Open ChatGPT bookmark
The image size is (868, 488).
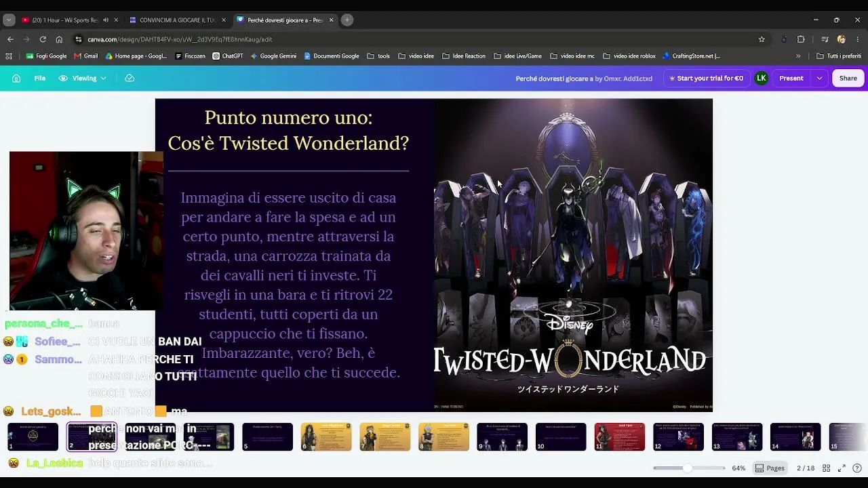pos(228,56)
